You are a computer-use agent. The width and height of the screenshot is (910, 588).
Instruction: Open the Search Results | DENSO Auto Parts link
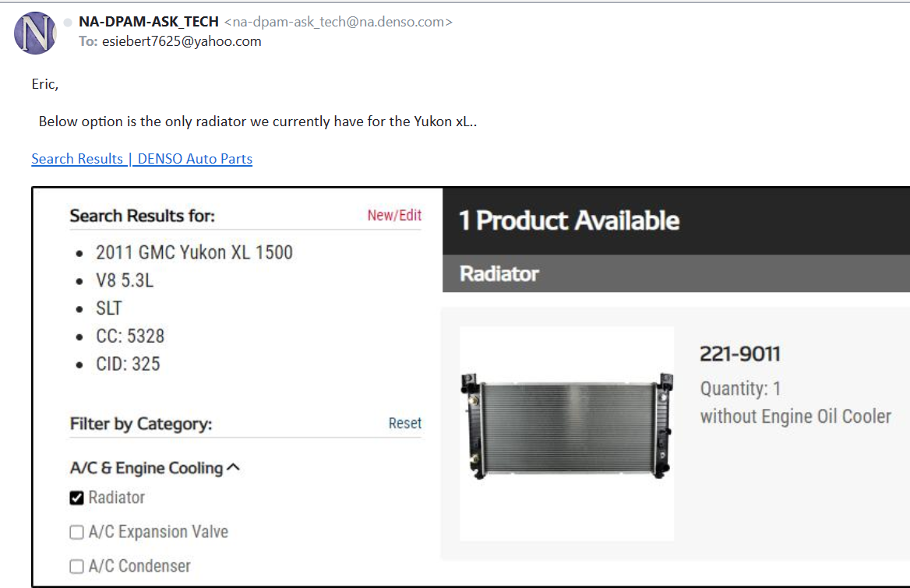142,159
